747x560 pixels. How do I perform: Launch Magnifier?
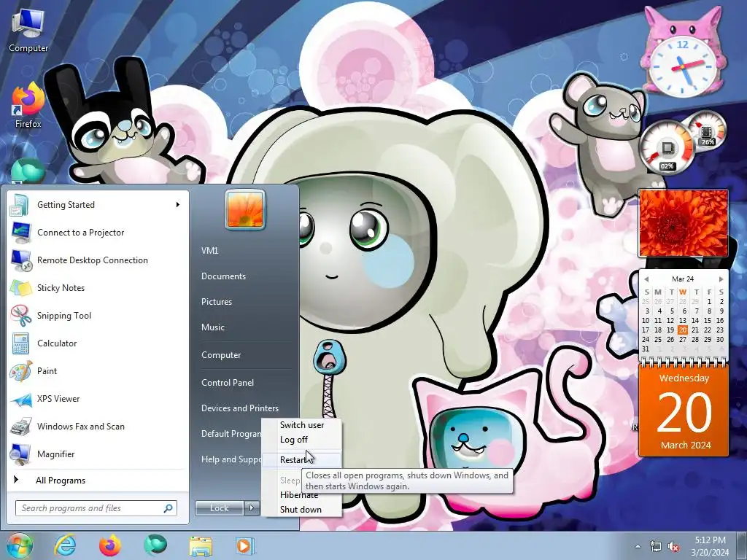click(x=98, y=454)
